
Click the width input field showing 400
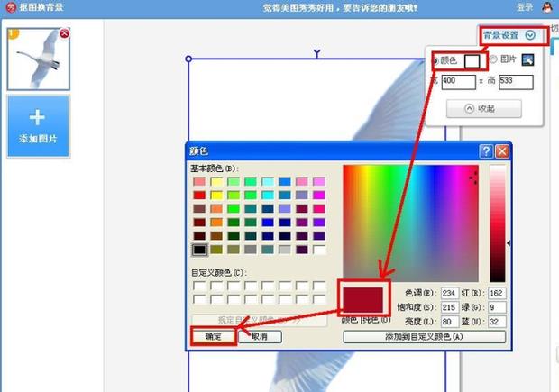tap(458, 83)
